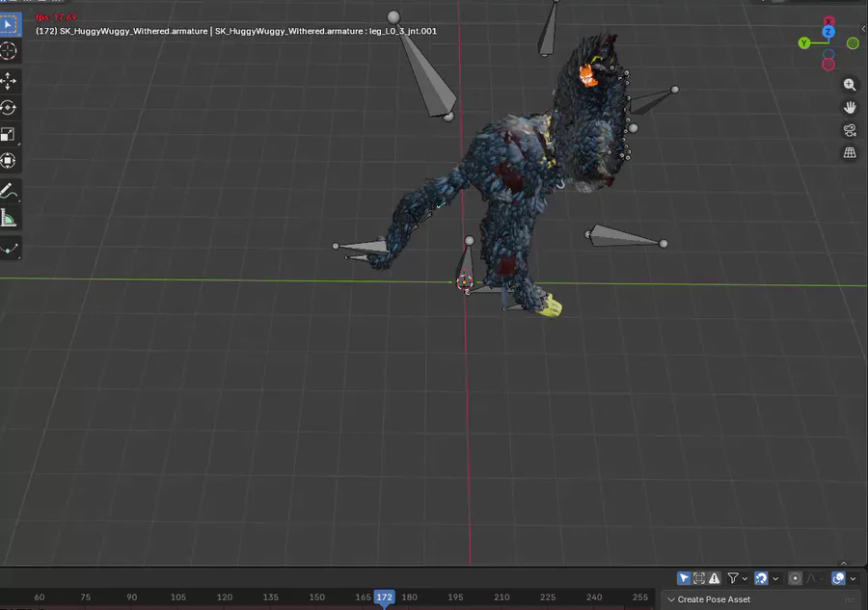
Task: Switch perspective/orthographic grid view
Action: click(x=850, y=152)
